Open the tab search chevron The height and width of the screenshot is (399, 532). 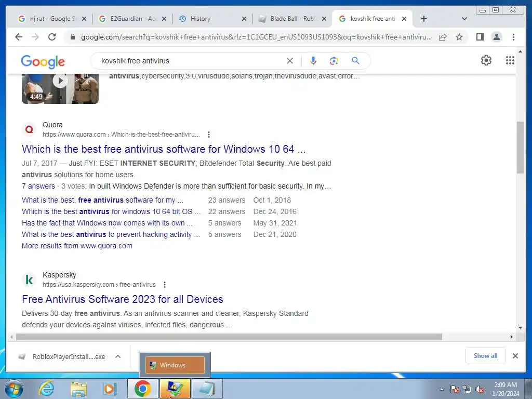[464, 19]
